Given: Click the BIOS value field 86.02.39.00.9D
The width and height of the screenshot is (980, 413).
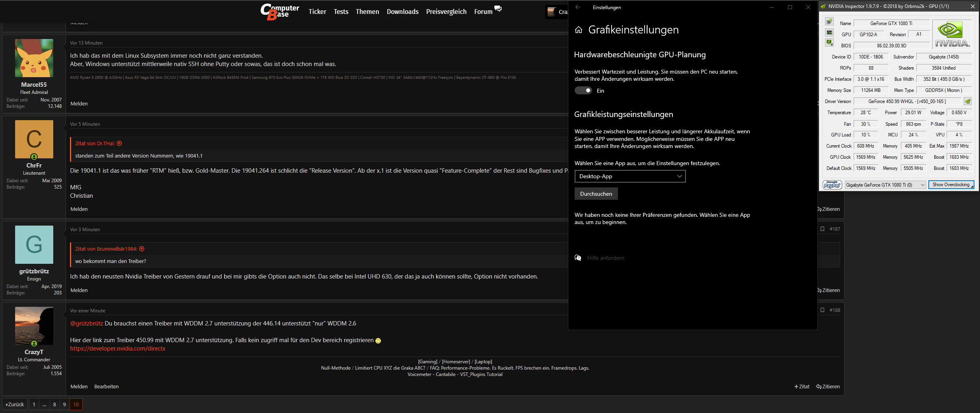Looking at the screenshot, I should pos(891,45).
